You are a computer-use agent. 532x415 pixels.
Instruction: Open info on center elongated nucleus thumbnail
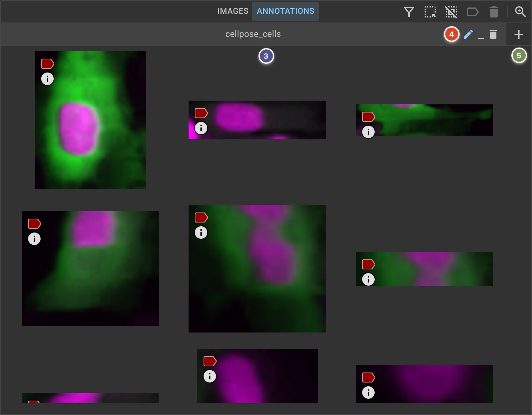coord(201,232)
